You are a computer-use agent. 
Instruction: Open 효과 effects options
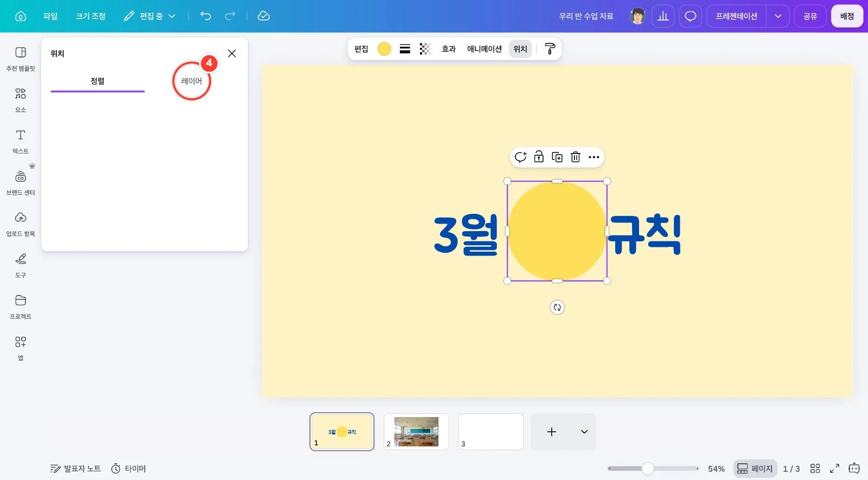click(x=449, y=49)
